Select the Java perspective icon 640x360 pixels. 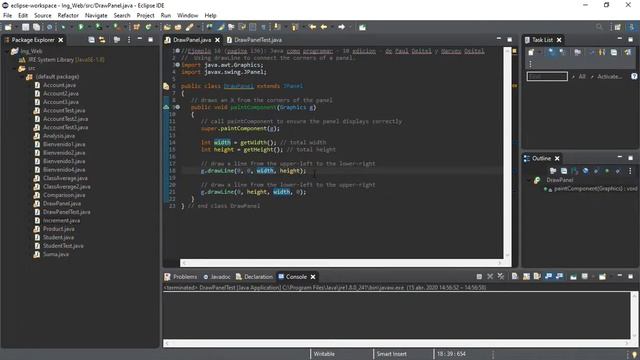(631, 27)
